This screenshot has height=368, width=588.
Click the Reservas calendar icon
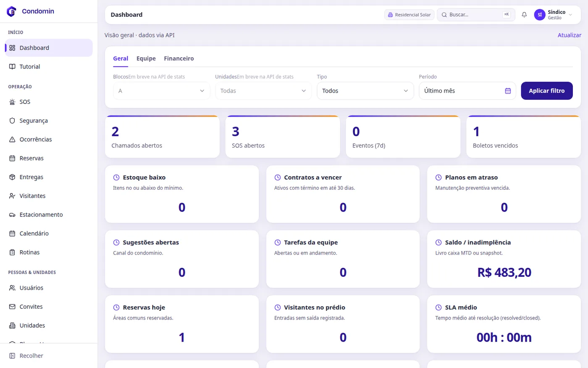click(x=12, y=158)
